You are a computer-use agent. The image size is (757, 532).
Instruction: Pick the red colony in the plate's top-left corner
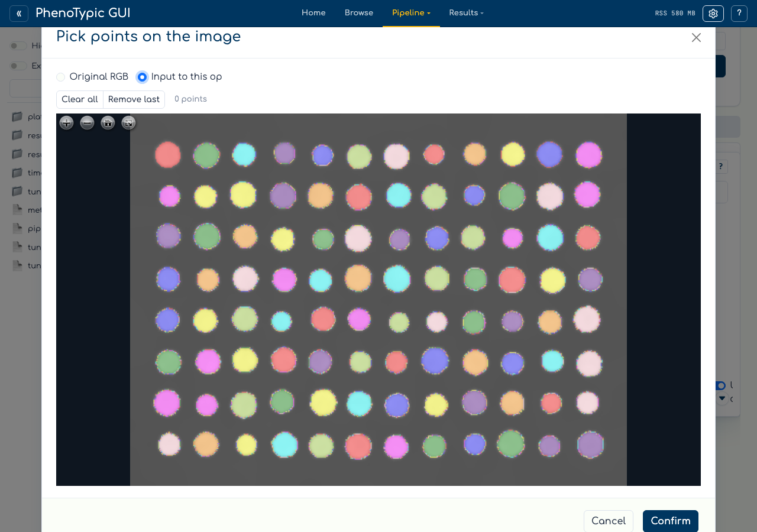168,155
